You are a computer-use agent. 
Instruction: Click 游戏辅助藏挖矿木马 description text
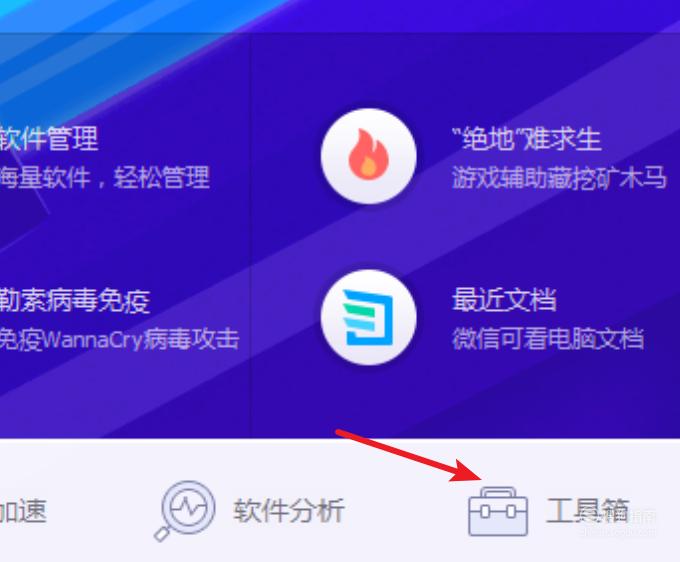click(559, 177)
